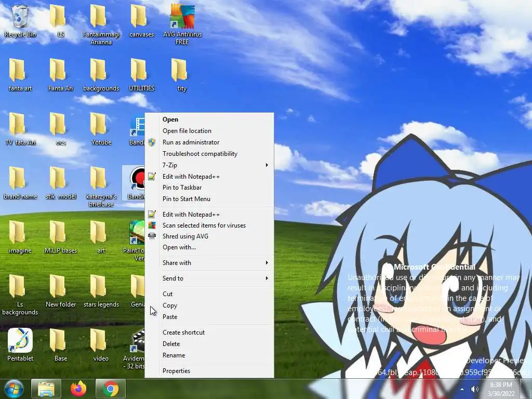Choose Shred using AVG
532x399 pixels.
(x=209, y=236)
